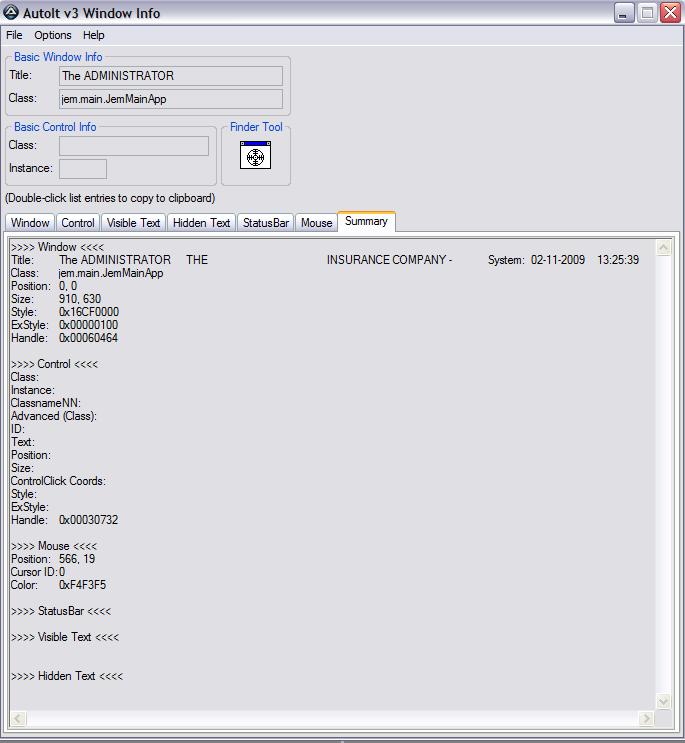Click the 'ControlClick Coords:' line
Screen dimensions: 685x743
58,481
